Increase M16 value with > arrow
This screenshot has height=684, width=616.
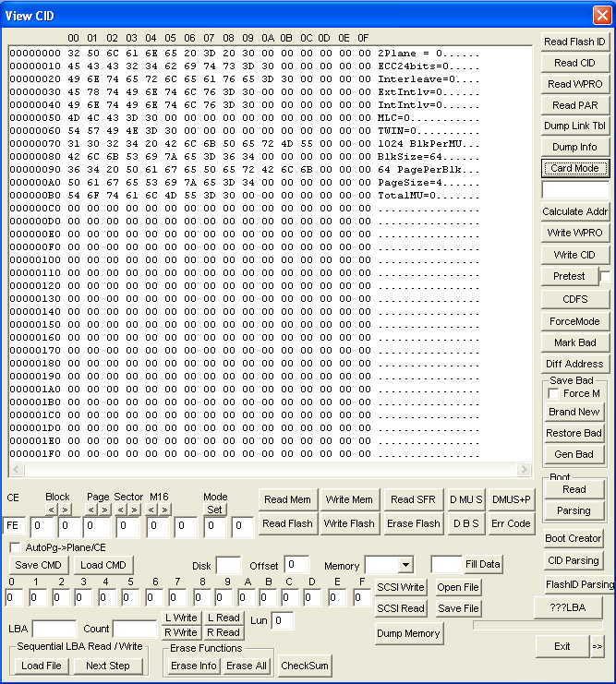pos(164,510)
